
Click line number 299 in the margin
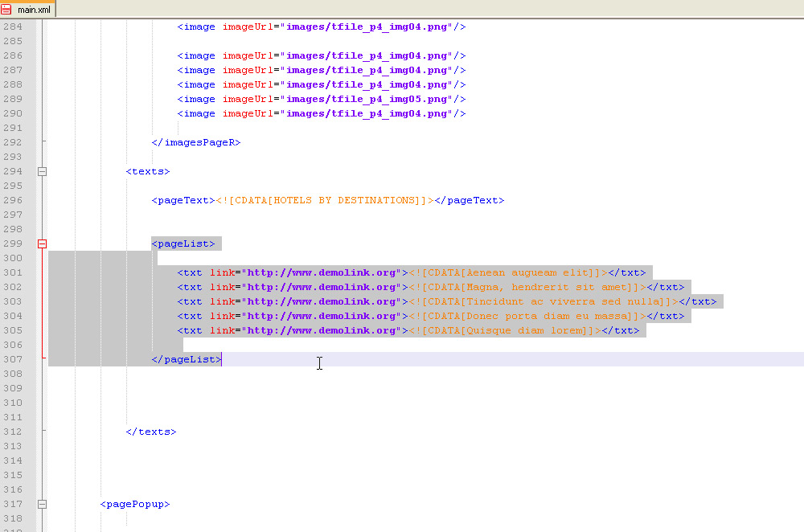point(13,243)
